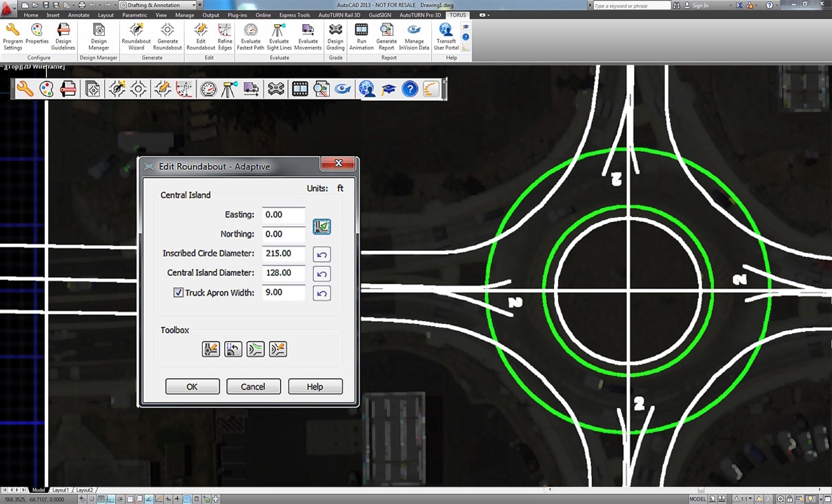This screenshot has width=832, height=504.
Task: Switch to the Layout1 tab
Action: click(61, 490)
